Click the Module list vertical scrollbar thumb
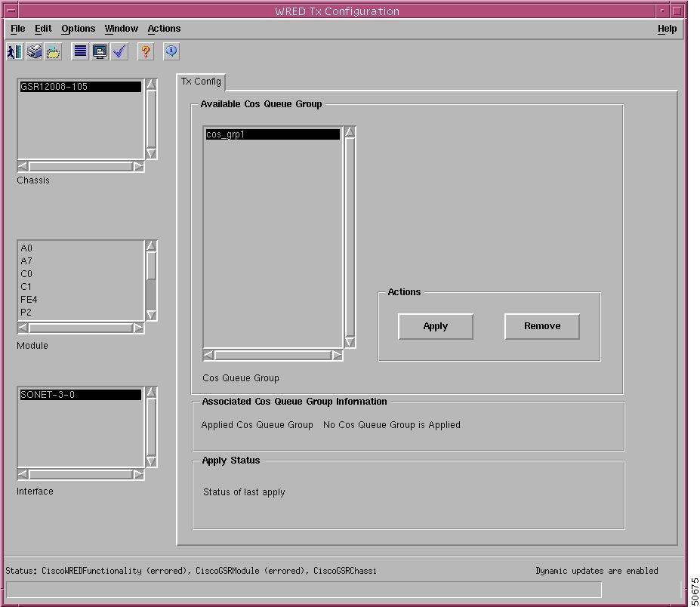 pyautogui.click(x=151, y=266)
